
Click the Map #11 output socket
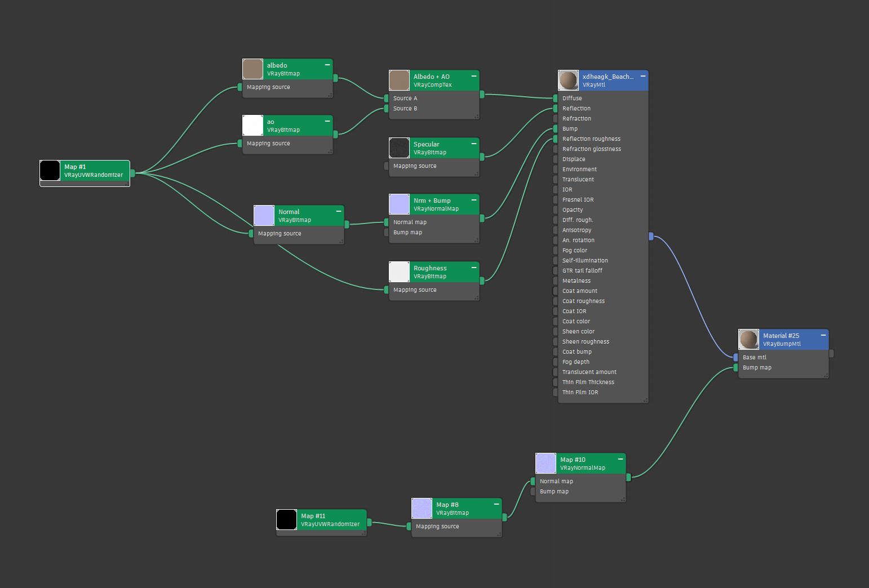pos(369,522)
